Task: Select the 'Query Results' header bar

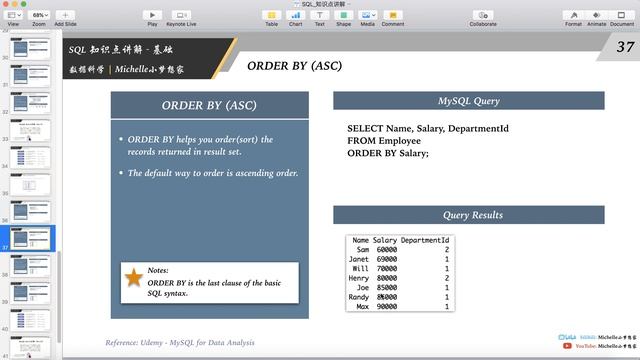Action: pos(469,215)
